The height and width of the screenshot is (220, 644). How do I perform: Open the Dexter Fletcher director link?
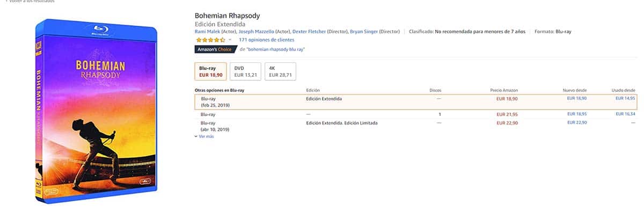308,32
